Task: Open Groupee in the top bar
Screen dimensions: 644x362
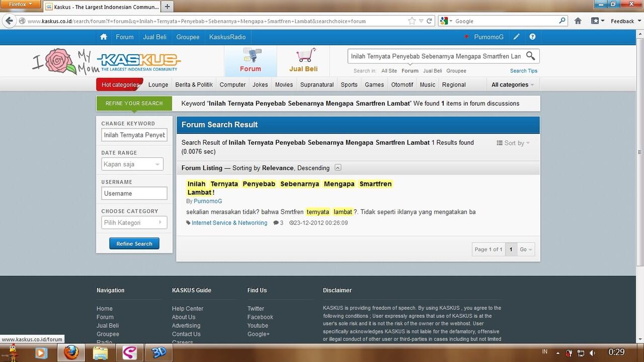Action: (188, 37)
